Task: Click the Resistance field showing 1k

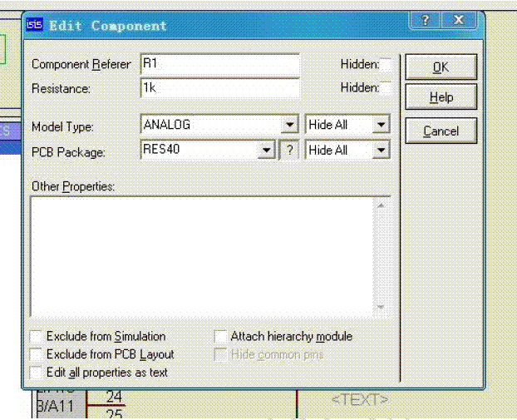Action: click(x=219, y=88)
